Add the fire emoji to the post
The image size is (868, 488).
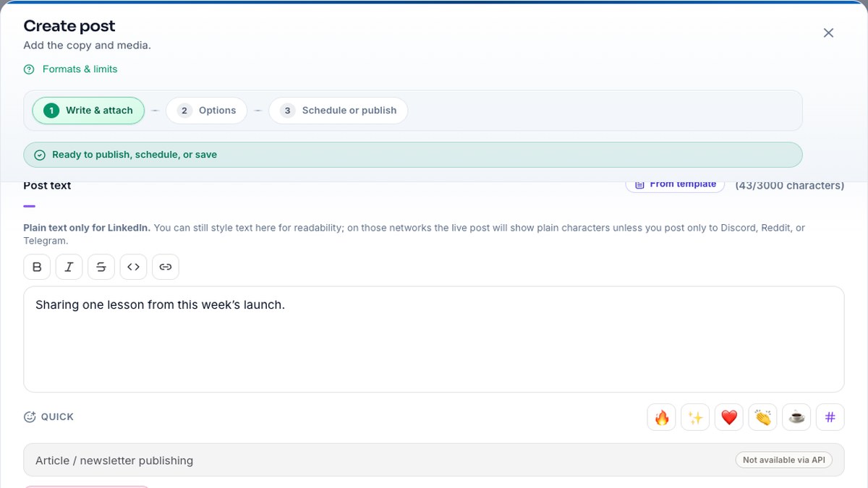pos(662,417)
